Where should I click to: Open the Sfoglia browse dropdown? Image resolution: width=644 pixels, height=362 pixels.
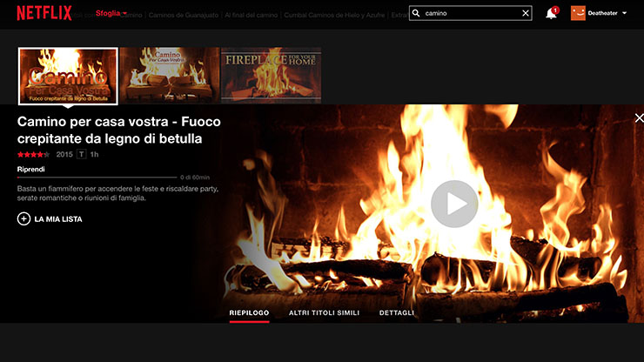click(111, 13)
